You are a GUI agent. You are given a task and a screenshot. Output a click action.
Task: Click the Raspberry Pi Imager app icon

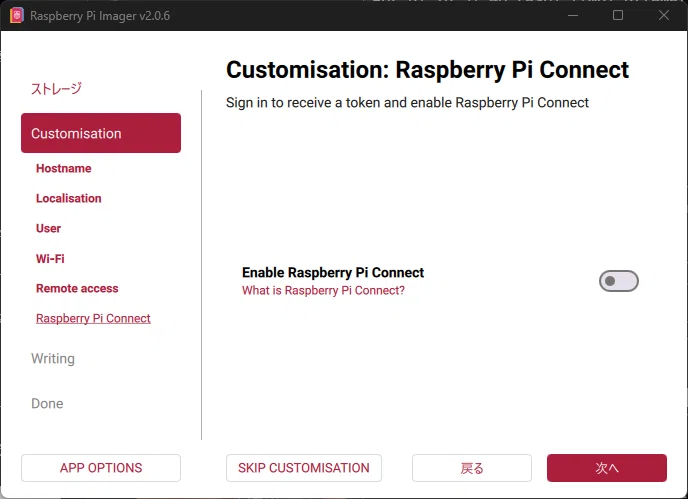pyautogui.click(x=17, y=15)
